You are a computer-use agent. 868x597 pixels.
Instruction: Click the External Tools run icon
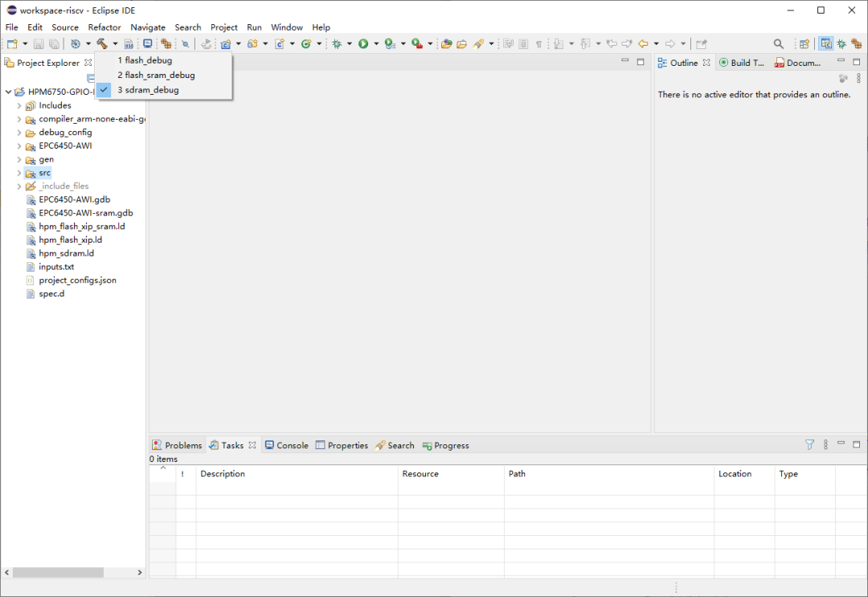(x=417, y=43)
